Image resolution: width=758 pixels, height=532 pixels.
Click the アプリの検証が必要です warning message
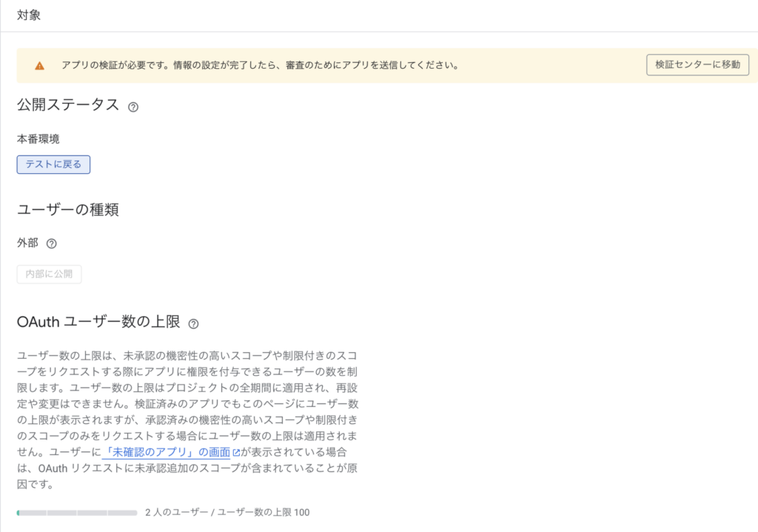[260, 65]
